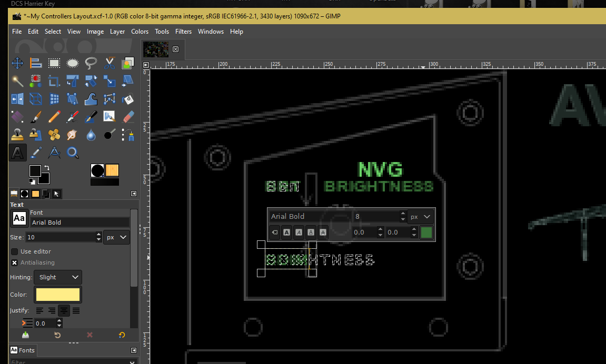Expand the px unit dropdown in floating text toolbar
Viewport: 606px width, 364px height.
(421, 216)
